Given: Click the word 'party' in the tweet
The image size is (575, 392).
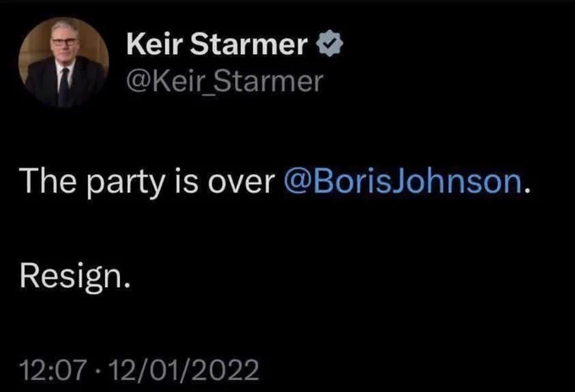Looking at the screenshot, I should (126, 183).
